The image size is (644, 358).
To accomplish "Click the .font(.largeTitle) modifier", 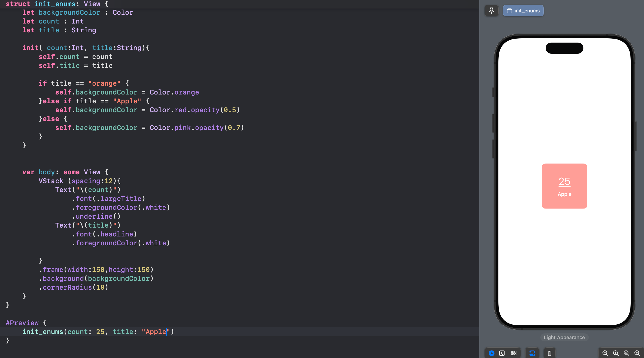I will (x=109, y=199).
